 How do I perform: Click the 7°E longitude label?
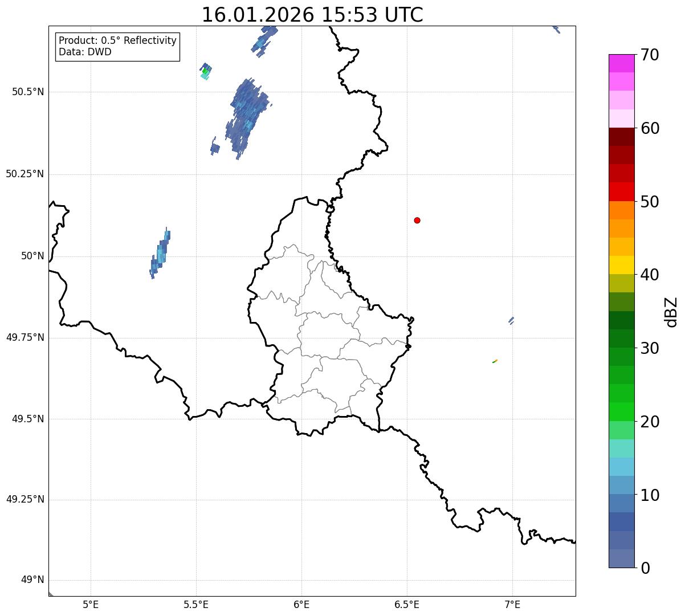tap(512, 604)
